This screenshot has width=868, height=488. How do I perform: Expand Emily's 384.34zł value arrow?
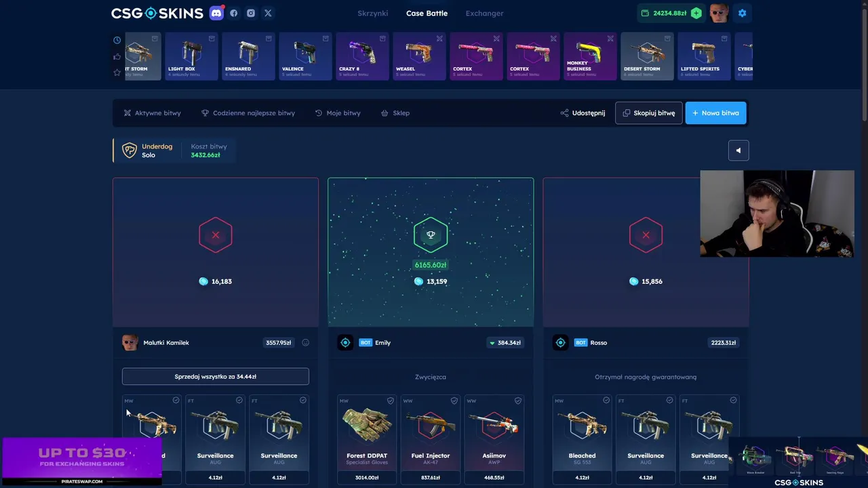(492, 343)
